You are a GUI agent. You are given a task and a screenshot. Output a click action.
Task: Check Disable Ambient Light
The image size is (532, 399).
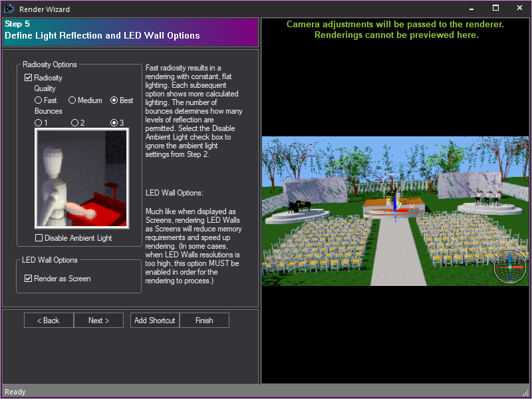pos(38,237)
